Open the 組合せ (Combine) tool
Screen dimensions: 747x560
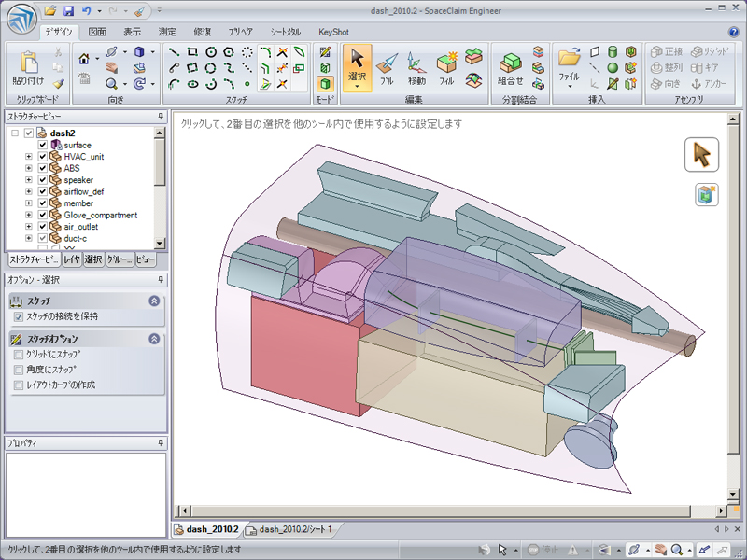[510, 67]
